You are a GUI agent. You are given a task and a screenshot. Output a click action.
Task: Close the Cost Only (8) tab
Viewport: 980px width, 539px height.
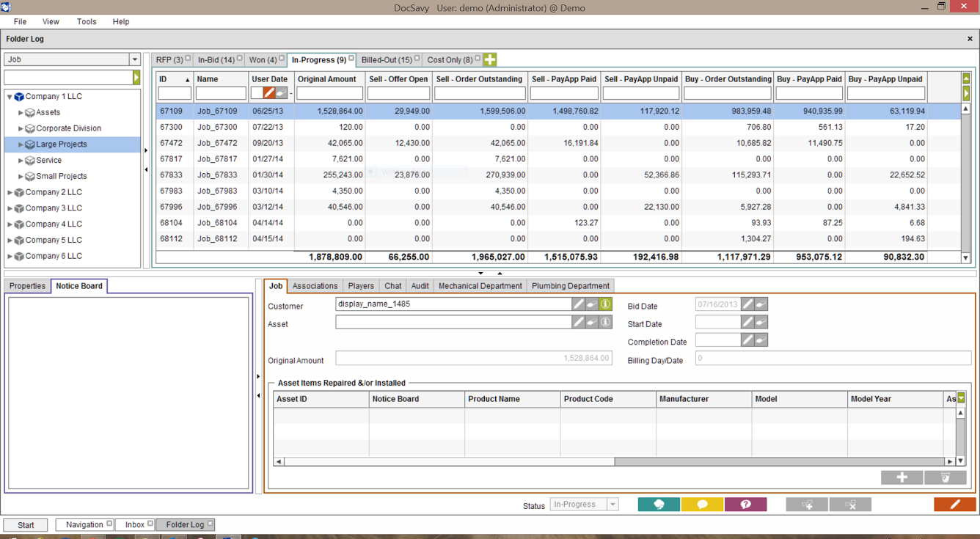click(x=478, y=58)
